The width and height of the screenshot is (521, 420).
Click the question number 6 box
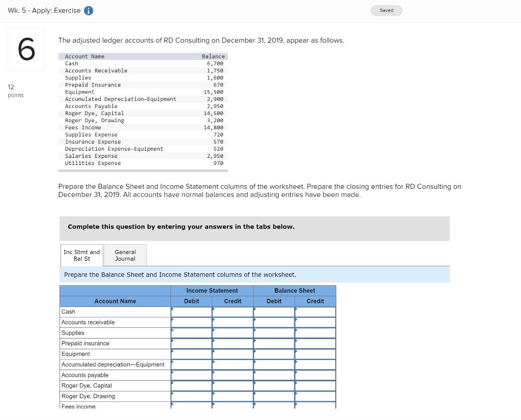point(26,49)
